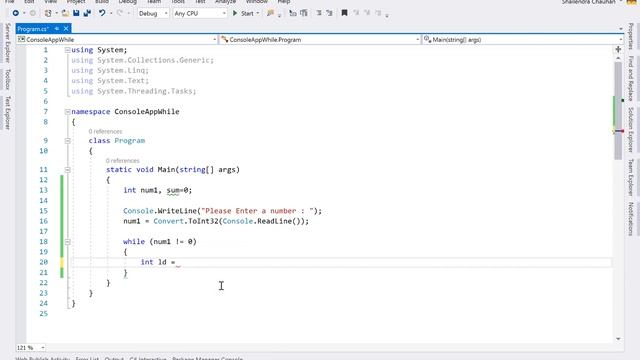Open the Toolbox side tab

tap(7, 79)
